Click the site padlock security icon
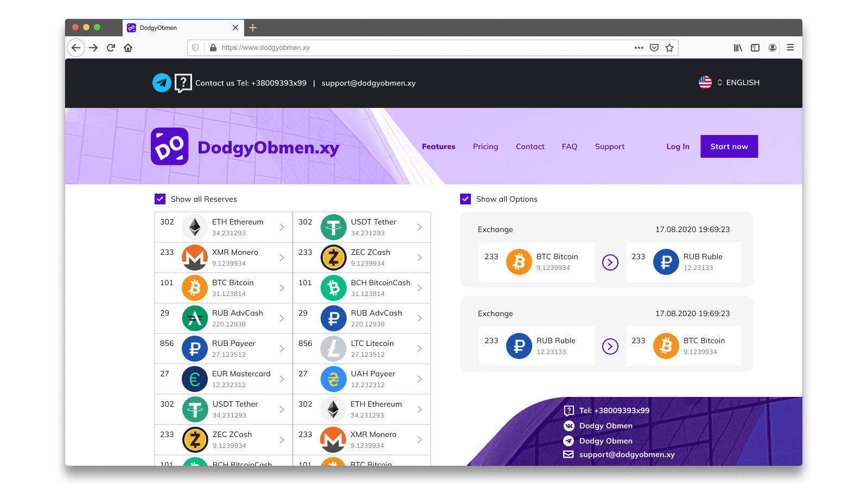 pos(213,48)
